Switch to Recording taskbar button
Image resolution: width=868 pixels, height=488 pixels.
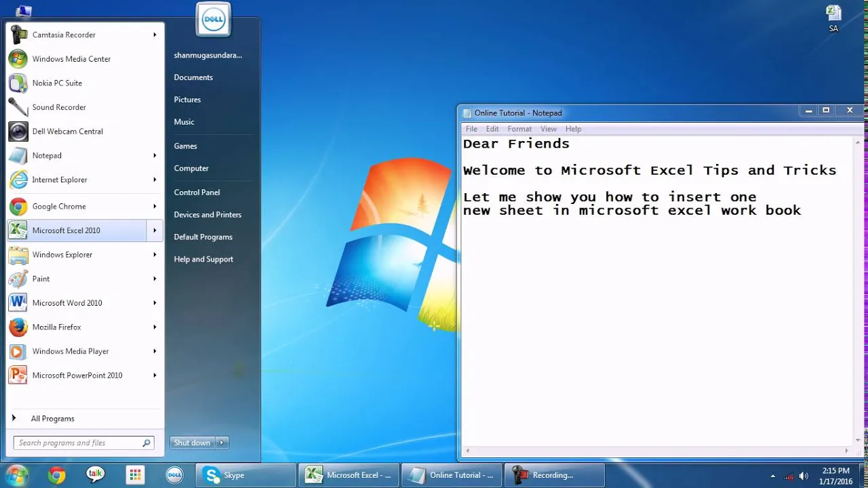tap(554, 475)
